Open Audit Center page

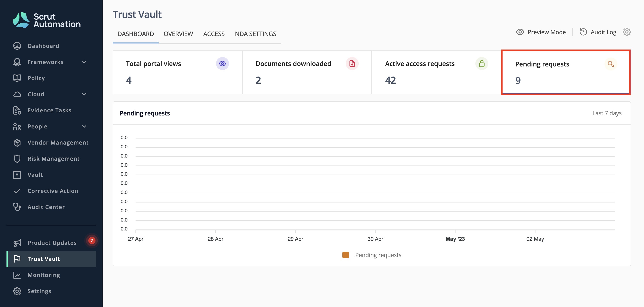51,207
